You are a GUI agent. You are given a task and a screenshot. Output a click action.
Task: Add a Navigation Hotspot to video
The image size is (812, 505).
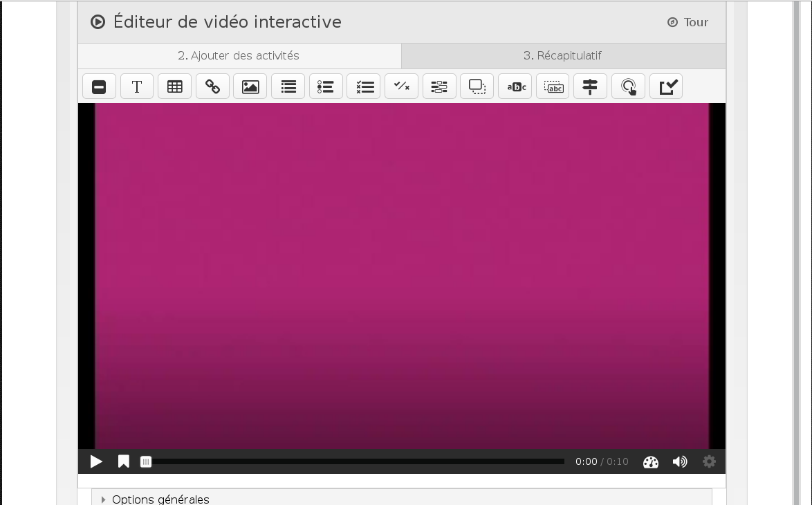tap(628, 86)
